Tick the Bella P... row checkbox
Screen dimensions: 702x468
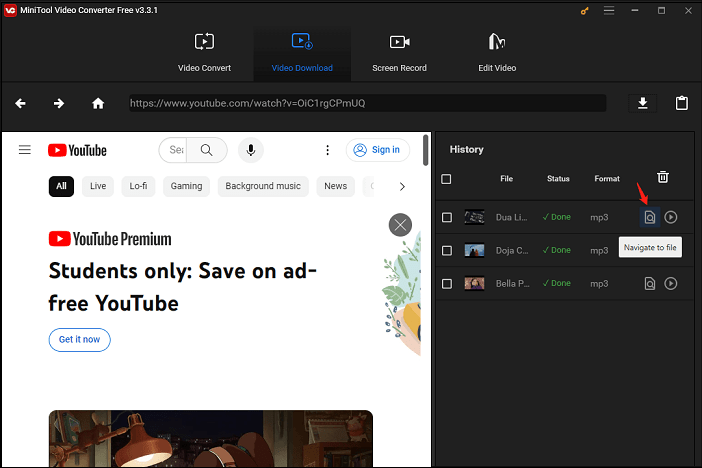tap(447, 283)
